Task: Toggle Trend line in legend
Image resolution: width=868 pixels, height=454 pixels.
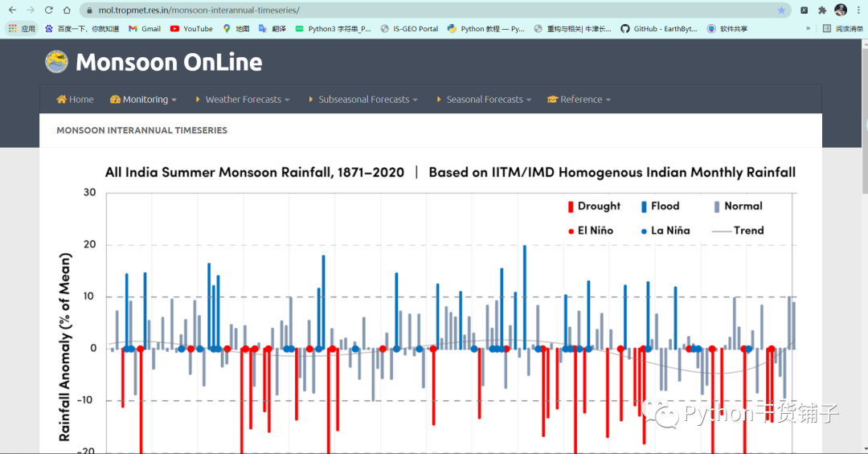Action: [738, 231]
